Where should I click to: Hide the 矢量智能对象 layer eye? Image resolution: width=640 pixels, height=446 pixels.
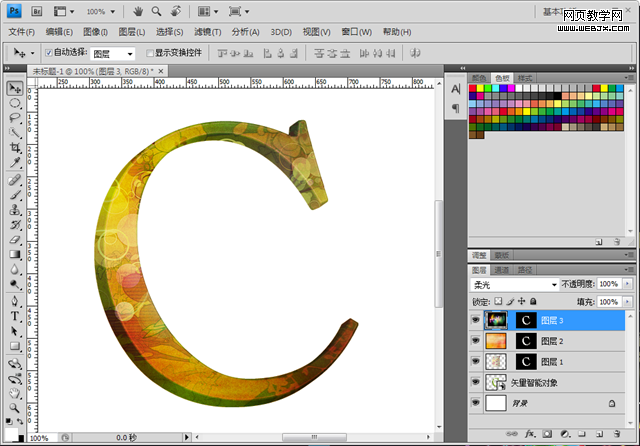(476, 382)
